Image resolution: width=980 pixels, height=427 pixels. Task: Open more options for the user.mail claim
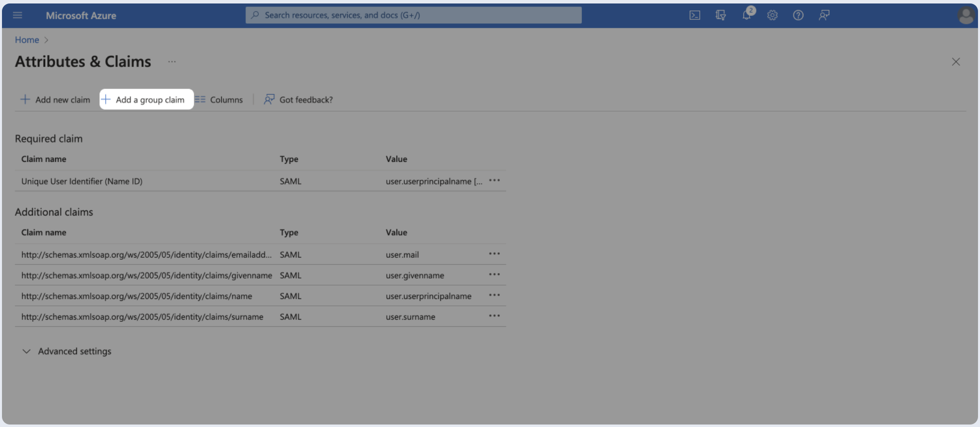point(494,254)
